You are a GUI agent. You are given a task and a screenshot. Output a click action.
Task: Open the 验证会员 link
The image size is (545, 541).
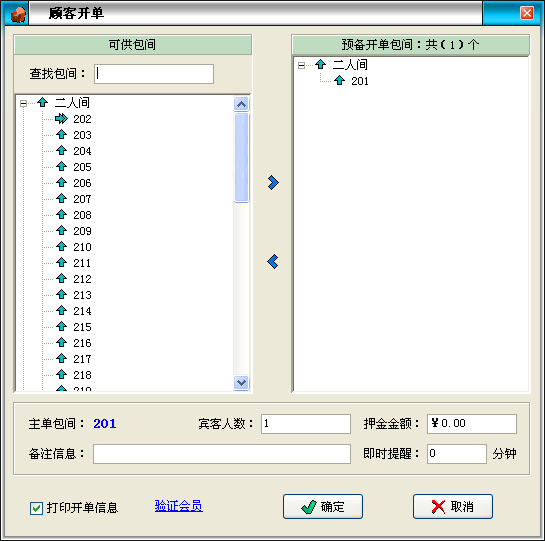click(x=179, y=506)
